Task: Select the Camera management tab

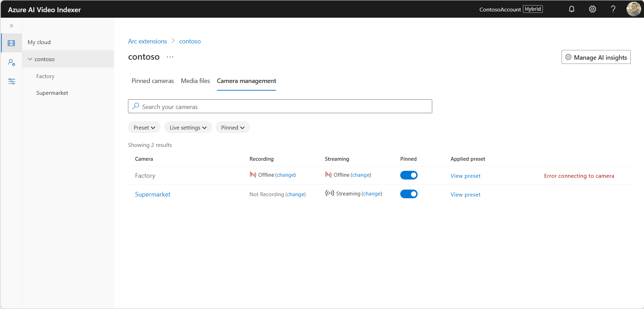Action: click(247, 81)
